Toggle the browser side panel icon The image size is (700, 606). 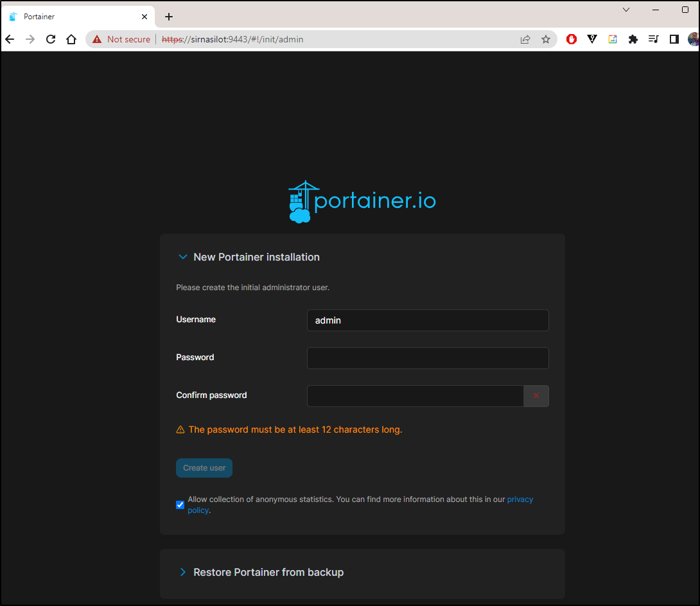tap(674, 39)
